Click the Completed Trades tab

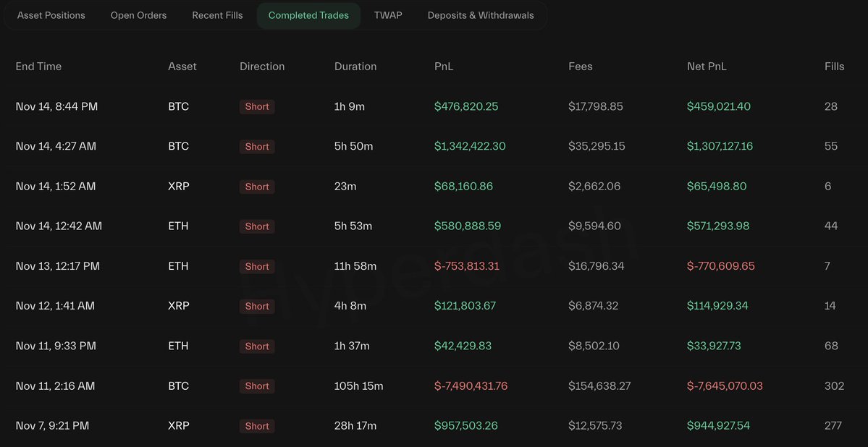pos(308,15)
